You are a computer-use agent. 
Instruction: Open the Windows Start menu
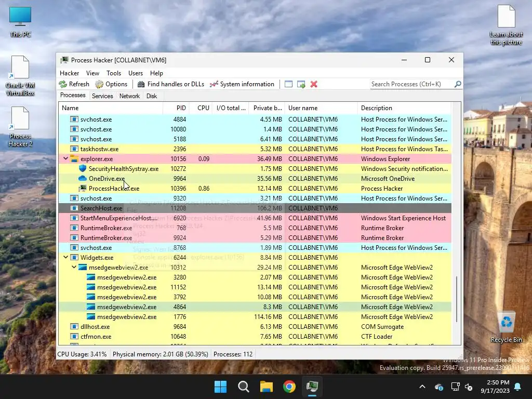tap(220, 387)
